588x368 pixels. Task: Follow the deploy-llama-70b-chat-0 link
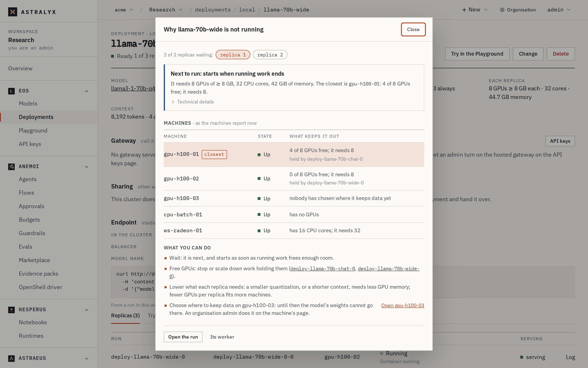pos(322,269)
